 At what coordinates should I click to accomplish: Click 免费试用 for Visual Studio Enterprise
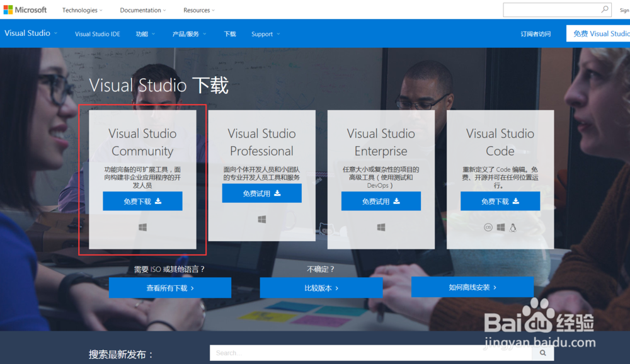(x=381, y=201)
